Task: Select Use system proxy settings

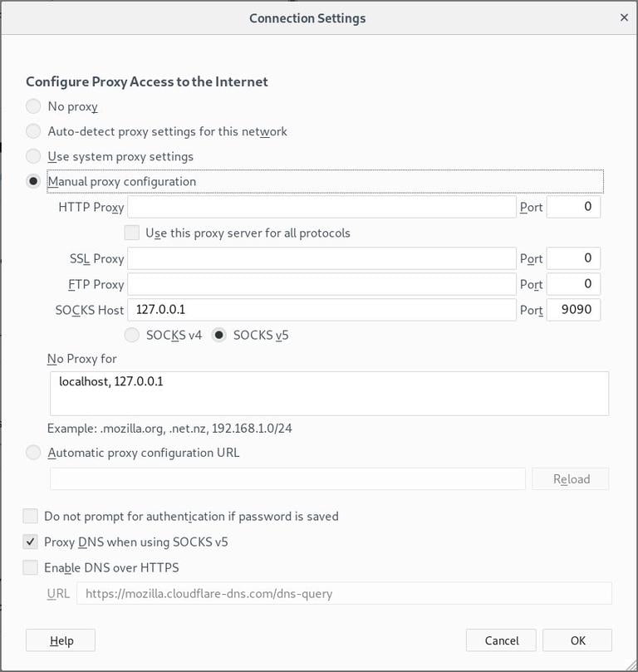Action: (x=32, y=156)
